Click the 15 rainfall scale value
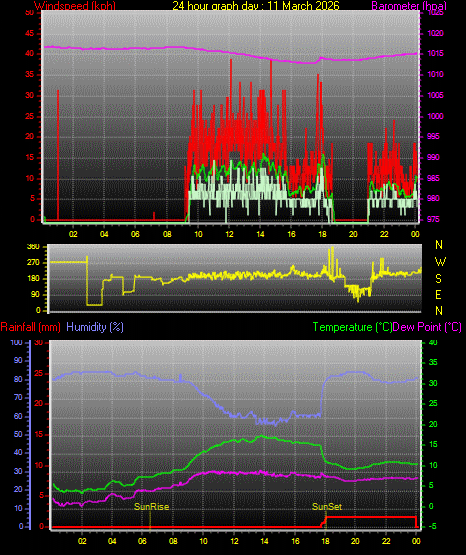 tap(39, 434)
